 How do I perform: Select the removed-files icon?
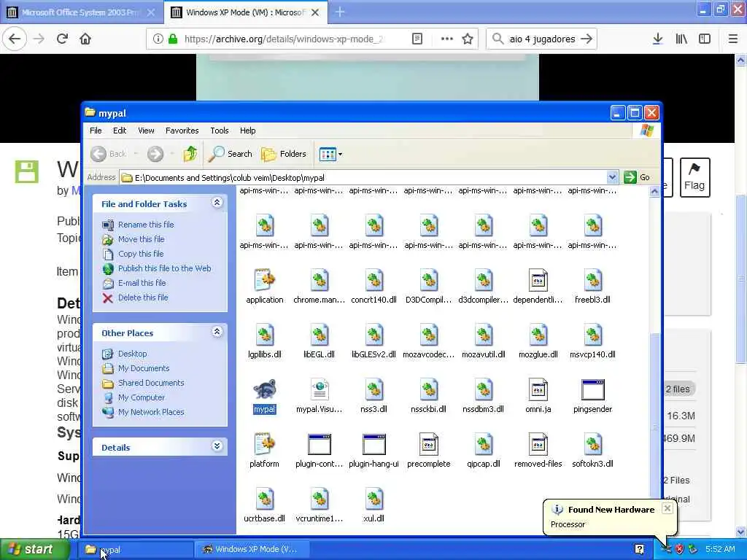(x=538, y=445)
